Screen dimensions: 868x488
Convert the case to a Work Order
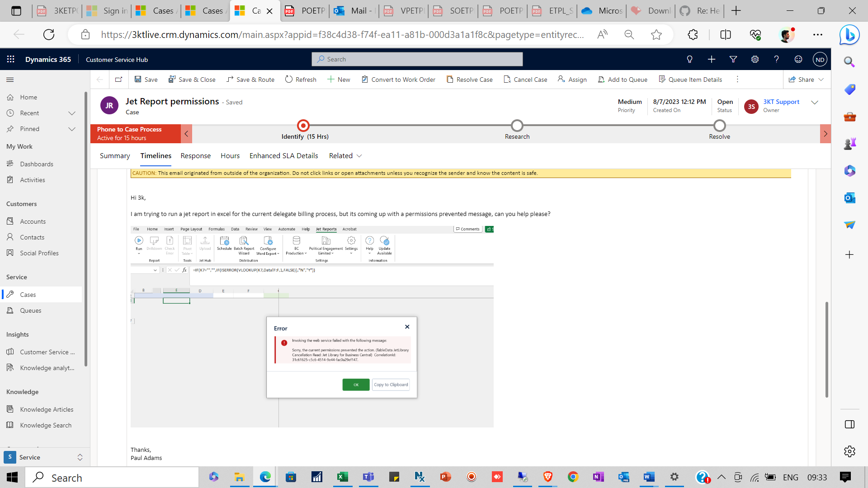click(398, 80)
